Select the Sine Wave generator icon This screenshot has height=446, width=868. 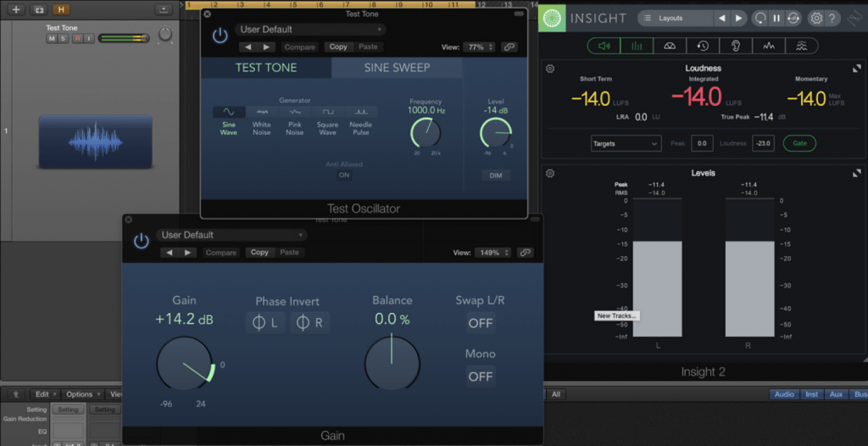(x=229, y=112)
